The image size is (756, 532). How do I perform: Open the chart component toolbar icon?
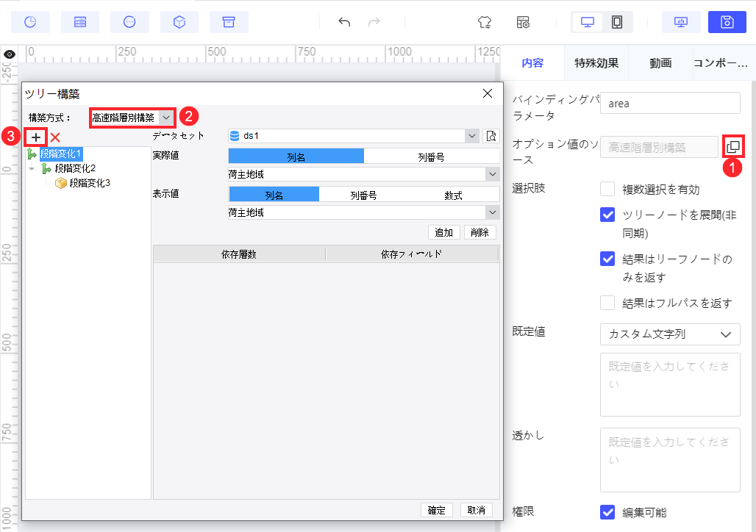[30, 22]
